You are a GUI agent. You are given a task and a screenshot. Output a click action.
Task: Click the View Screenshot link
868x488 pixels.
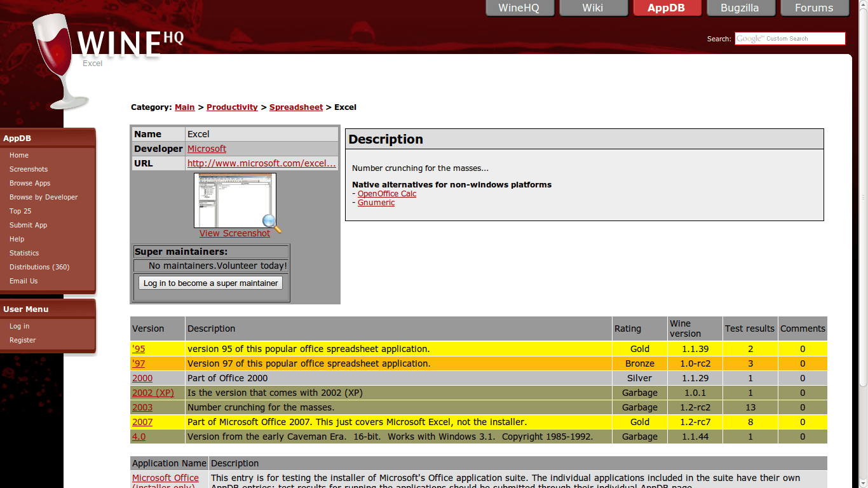click(234, 233)
